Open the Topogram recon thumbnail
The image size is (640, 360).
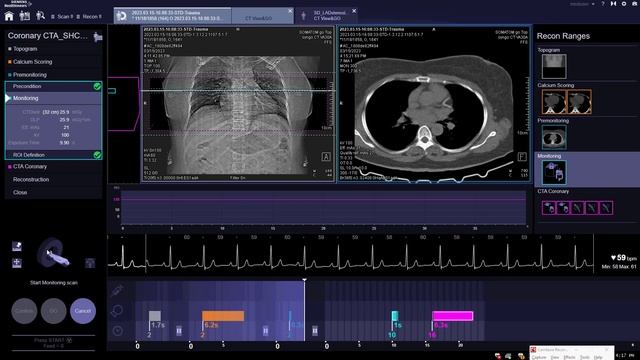point(554,67)
